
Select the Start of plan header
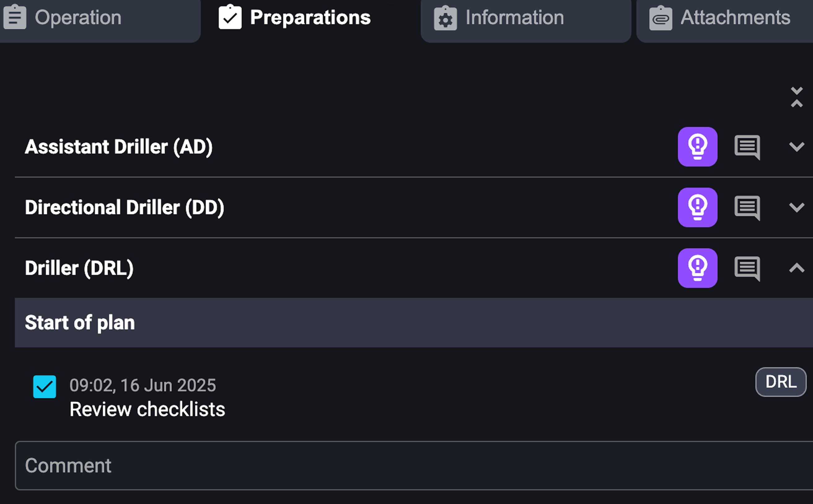(x=79, y=322)
